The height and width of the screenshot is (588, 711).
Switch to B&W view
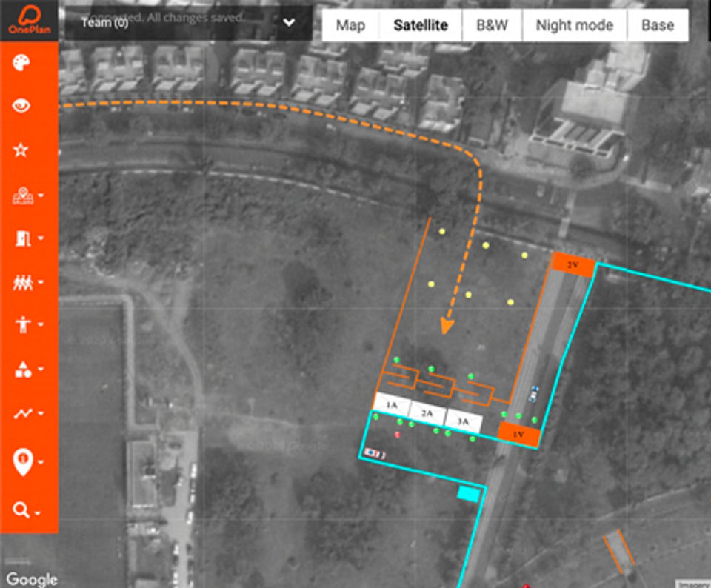(492, 25)
